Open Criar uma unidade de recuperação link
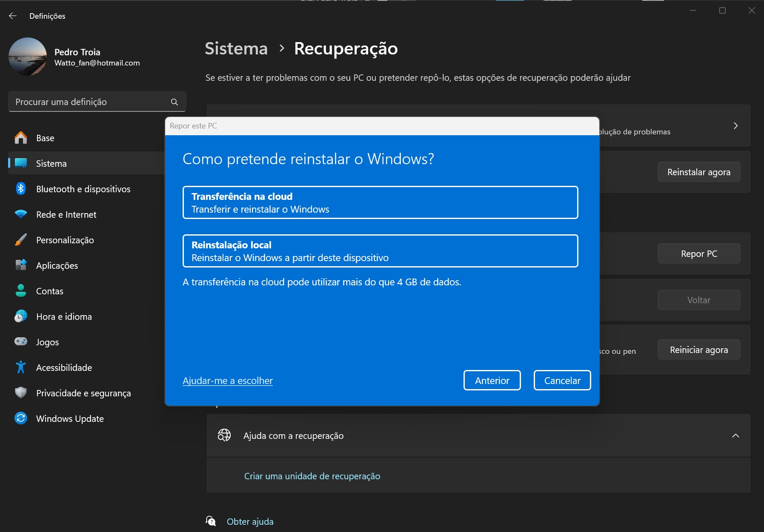This screenshot has width=764, height=532. click(x=312, y=476)
